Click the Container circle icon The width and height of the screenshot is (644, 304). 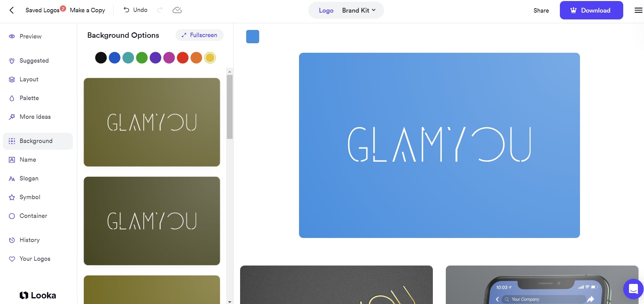click(x=12, y=216)
